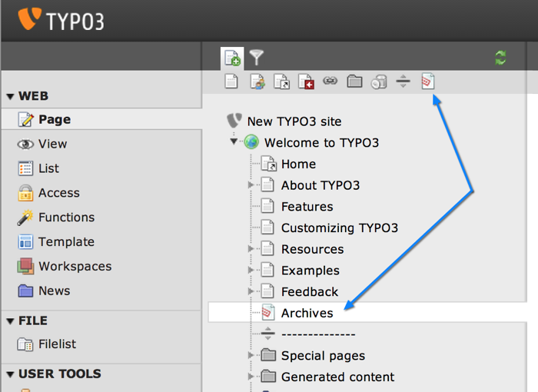
Task: Collapse the FILE module group
Action: pyautogui.click(x=10, y=321)
